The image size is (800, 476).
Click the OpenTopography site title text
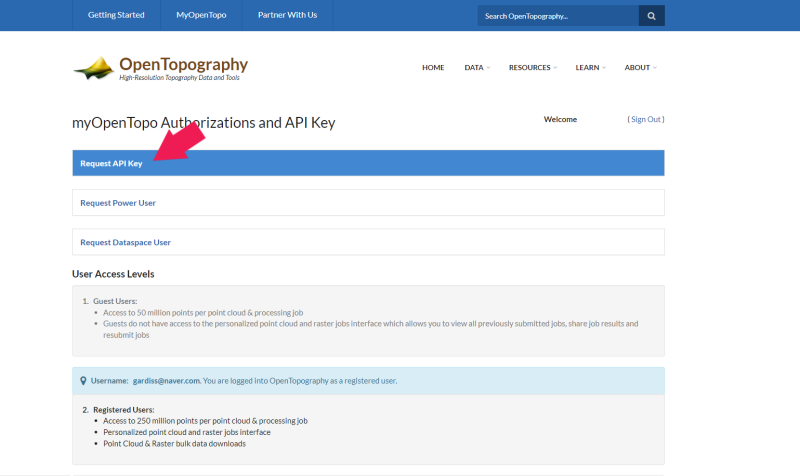point(184,64)
